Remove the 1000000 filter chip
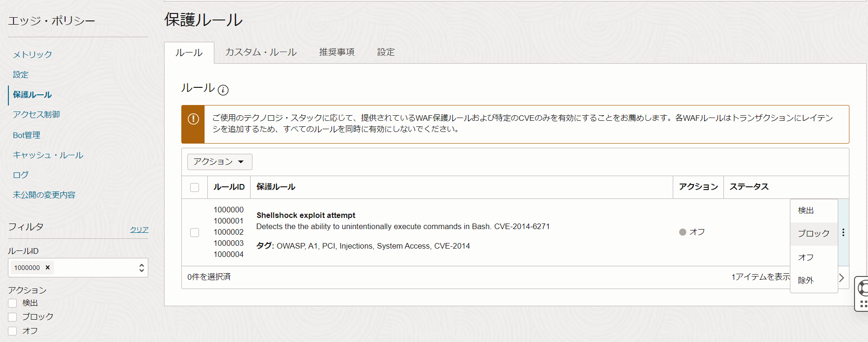868x342 pixels. 47,268
